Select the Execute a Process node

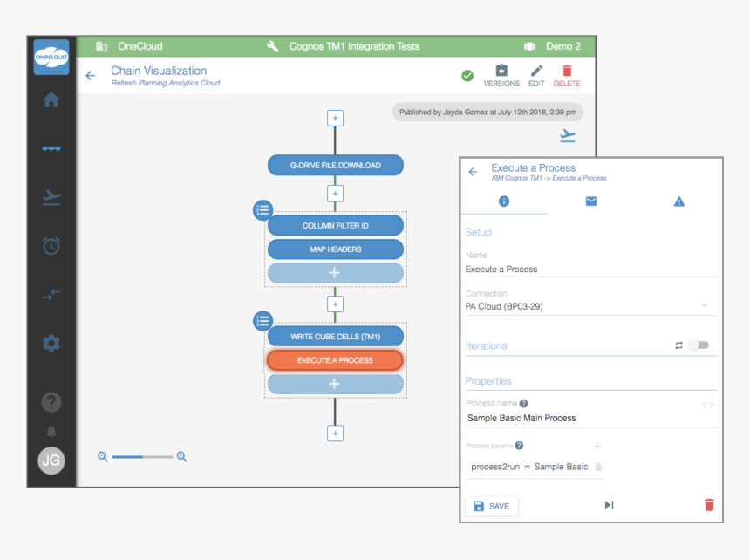[335, 360]
